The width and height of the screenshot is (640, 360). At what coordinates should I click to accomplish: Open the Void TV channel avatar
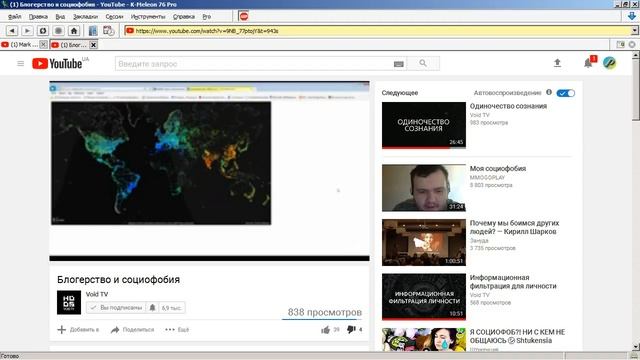coord(69,302)
